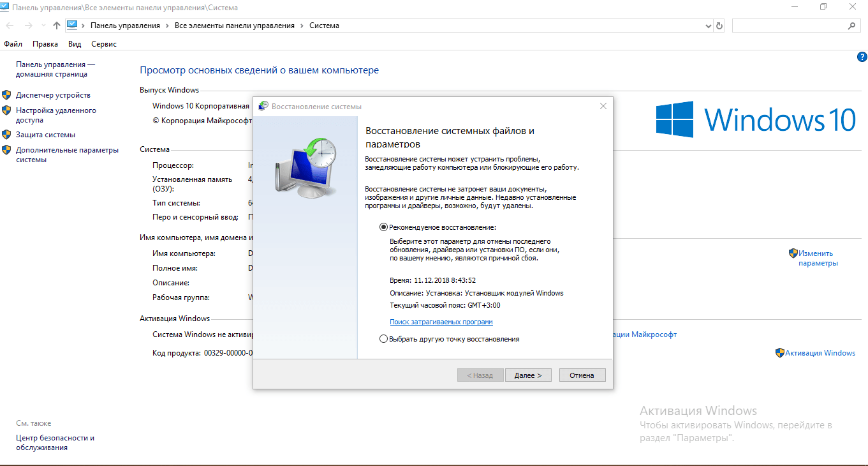The width and height of the screenshot is (868, 466).
Task: Click the shield icon beside Диспетчер устройств
Action: (6, 95)
